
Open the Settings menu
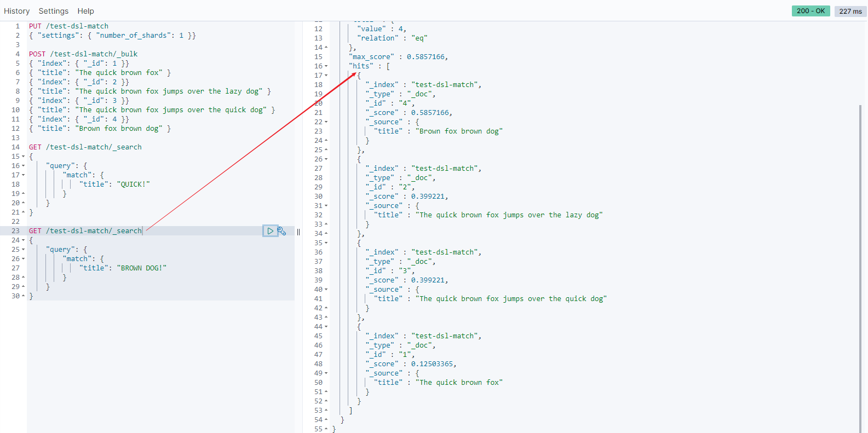point(54,11)
